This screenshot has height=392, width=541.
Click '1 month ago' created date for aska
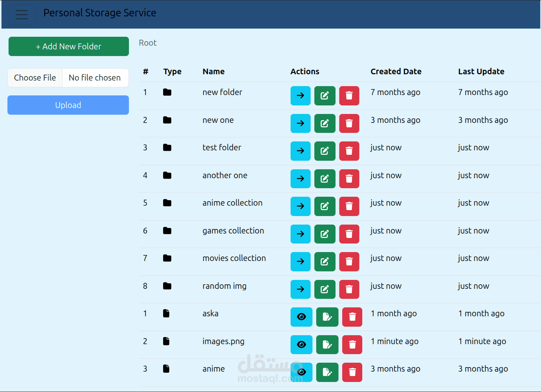(x=394, y=314)
